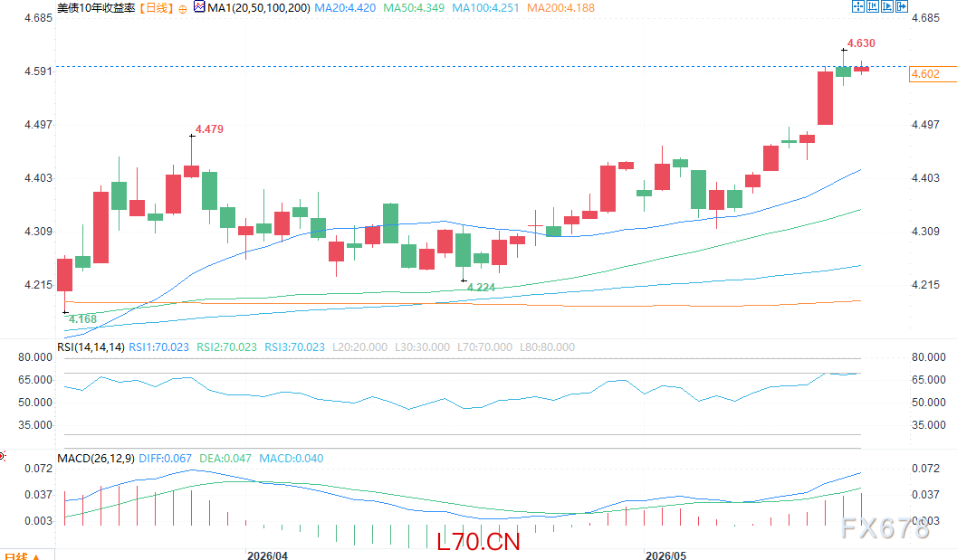
Task: Click the MA1 indicator chart icon
Action: [x=199, y=6]
